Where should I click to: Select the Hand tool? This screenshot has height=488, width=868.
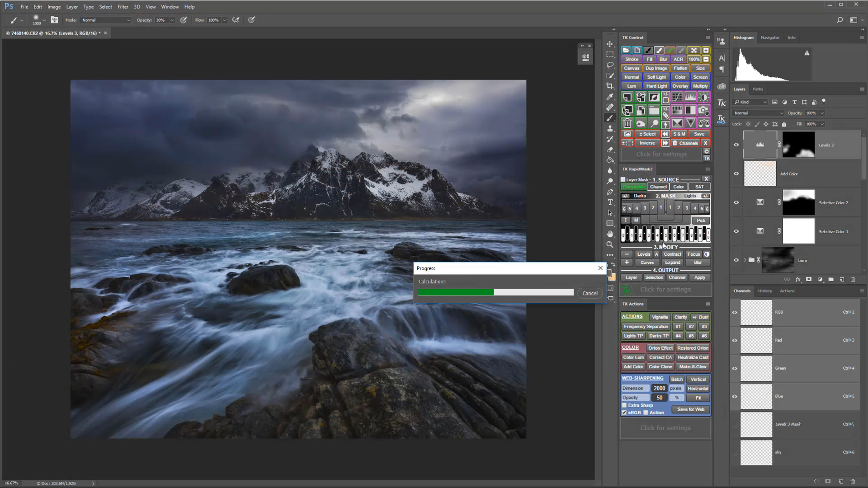click(610, 234)
